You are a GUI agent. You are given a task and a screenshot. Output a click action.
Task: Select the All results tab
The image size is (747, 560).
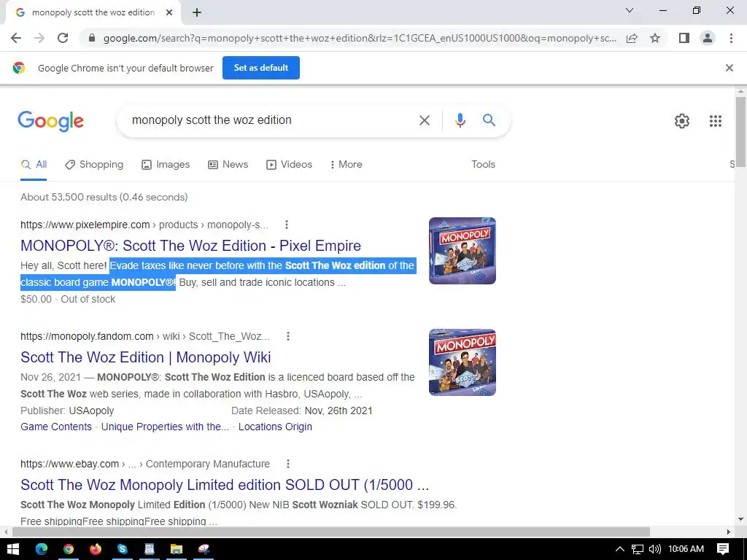[34, 165]
